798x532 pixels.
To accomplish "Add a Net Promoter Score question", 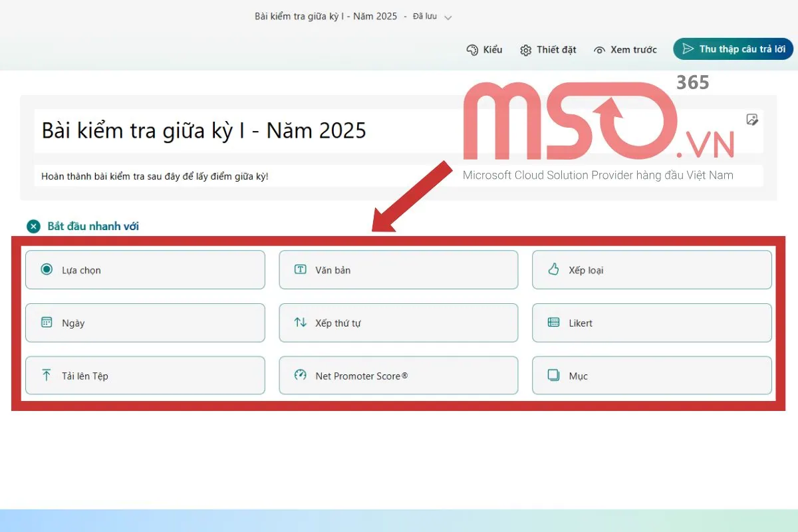I will coord(398,376).
